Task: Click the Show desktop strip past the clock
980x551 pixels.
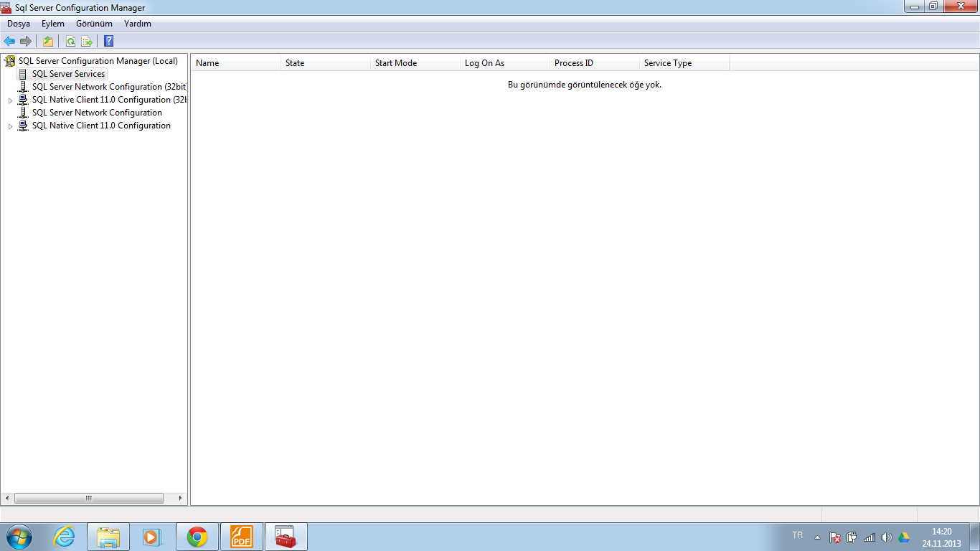Action: click(974, 537)
